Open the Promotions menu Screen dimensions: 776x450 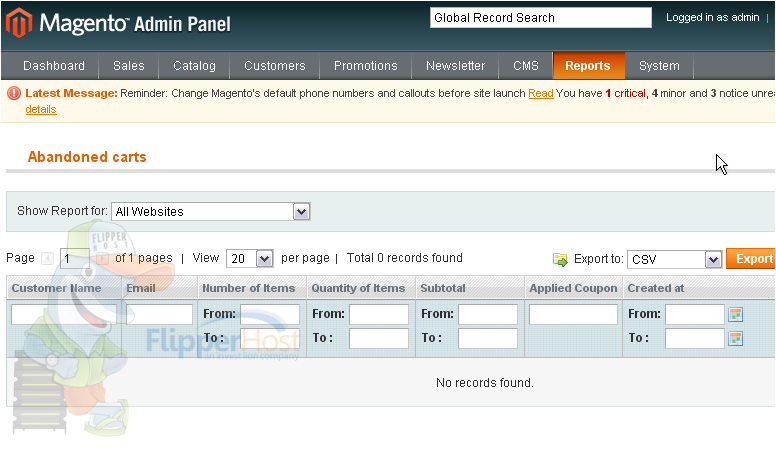tap(366, 66)
